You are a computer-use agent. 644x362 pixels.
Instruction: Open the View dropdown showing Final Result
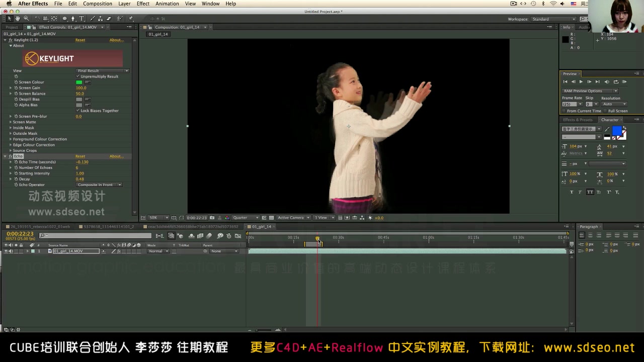click(103, 71)
